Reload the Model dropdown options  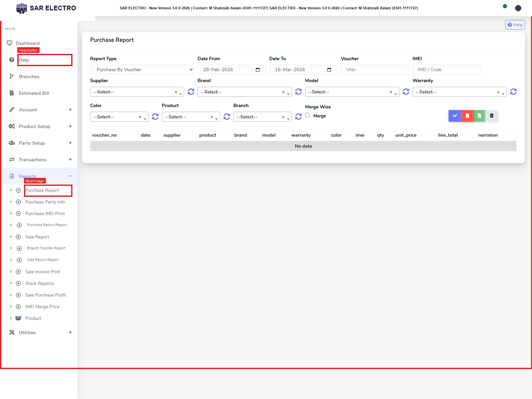click(406, 92)
